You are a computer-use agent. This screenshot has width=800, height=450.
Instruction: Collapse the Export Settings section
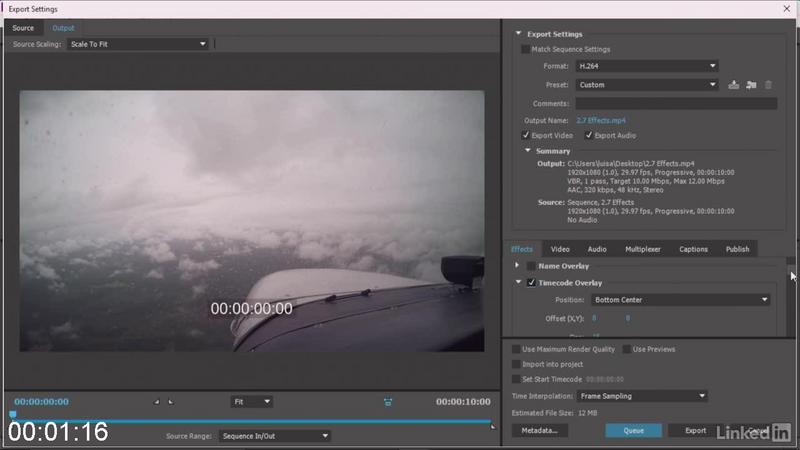[518, 34]
